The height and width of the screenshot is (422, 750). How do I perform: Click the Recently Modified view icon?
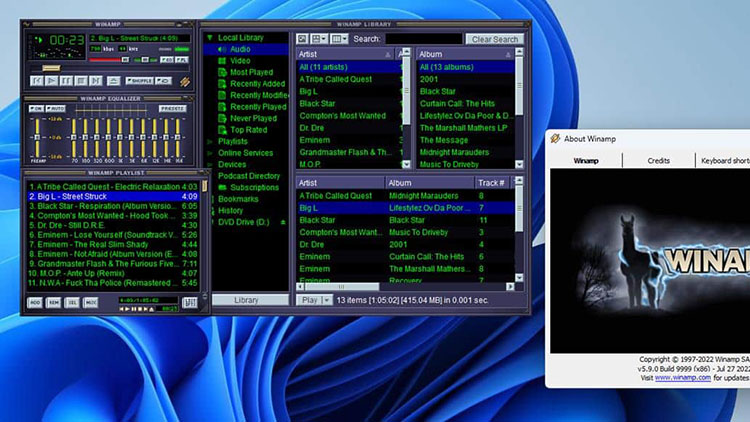(x=222, y=95)
